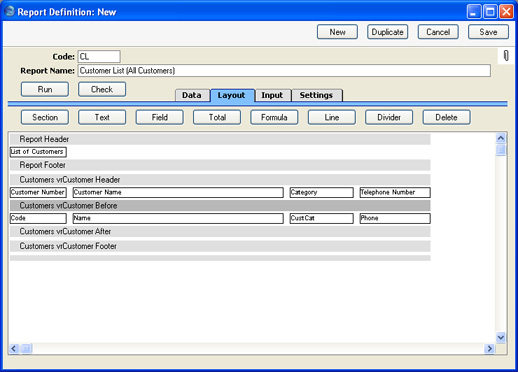Click the Duplicate button
Viewport: 518px width, 372px height.
387,32
